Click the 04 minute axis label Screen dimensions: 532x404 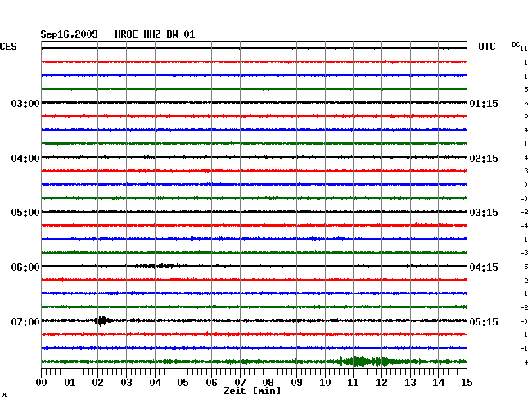click(x=155, y=383)
